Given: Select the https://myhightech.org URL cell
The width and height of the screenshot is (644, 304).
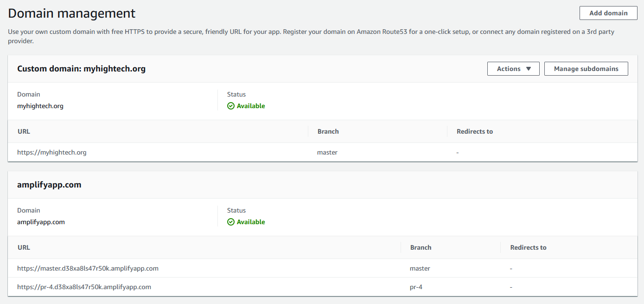Looking at the screenshot, I should click(x=52, y=152).
